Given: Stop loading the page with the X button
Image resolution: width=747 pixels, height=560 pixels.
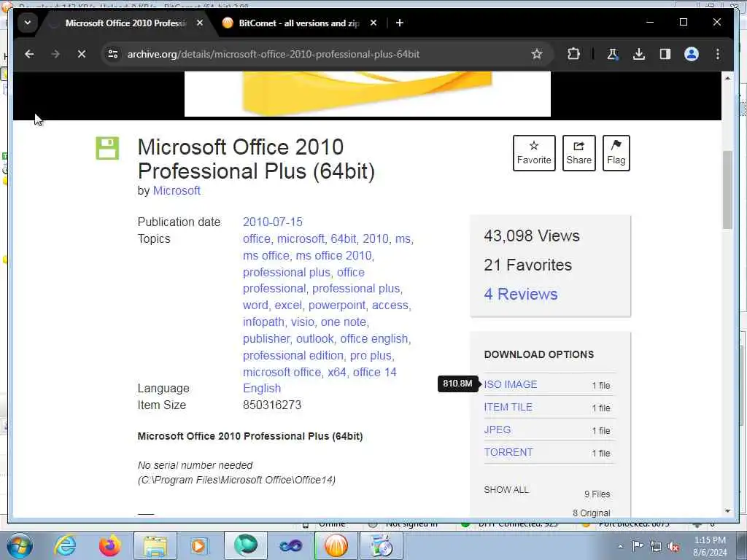Looking at the screenshot, I should pyautogui.click(x=82, y=54).
